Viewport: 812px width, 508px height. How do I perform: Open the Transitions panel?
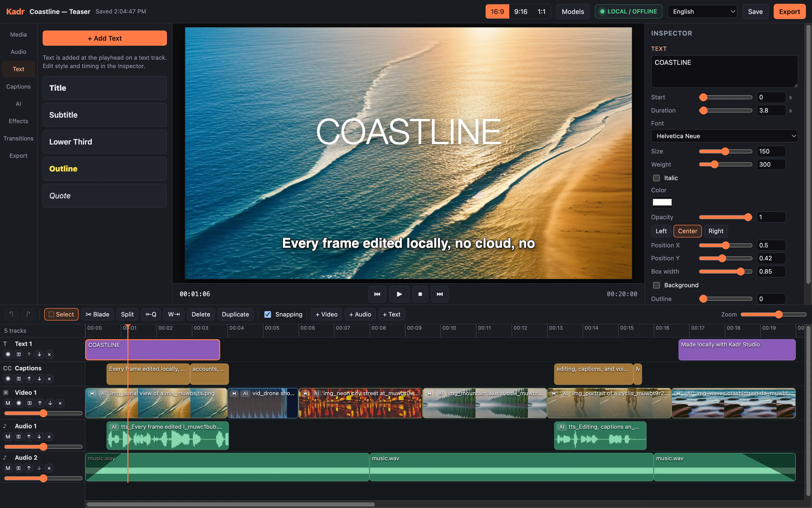point(19,138)
